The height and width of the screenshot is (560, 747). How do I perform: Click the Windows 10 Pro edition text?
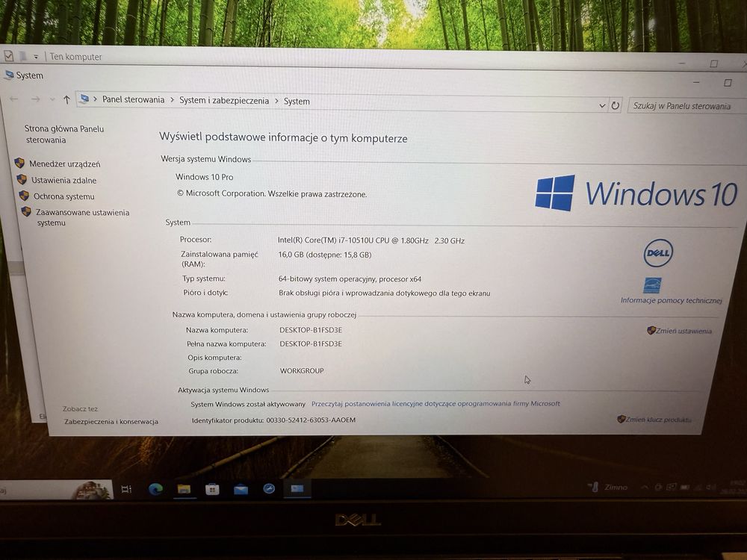[x=205, y=177]
